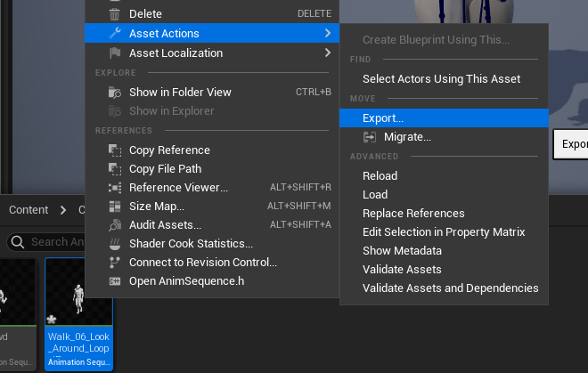The image size is (588, 373).
Task: Select Replace References menu entry
Action: coord(413,213)
